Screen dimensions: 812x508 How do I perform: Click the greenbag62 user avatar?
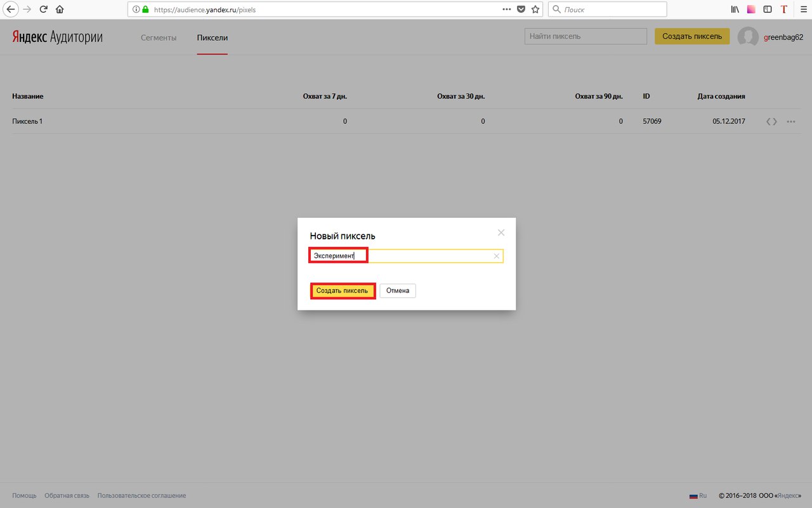pos(748,36)
